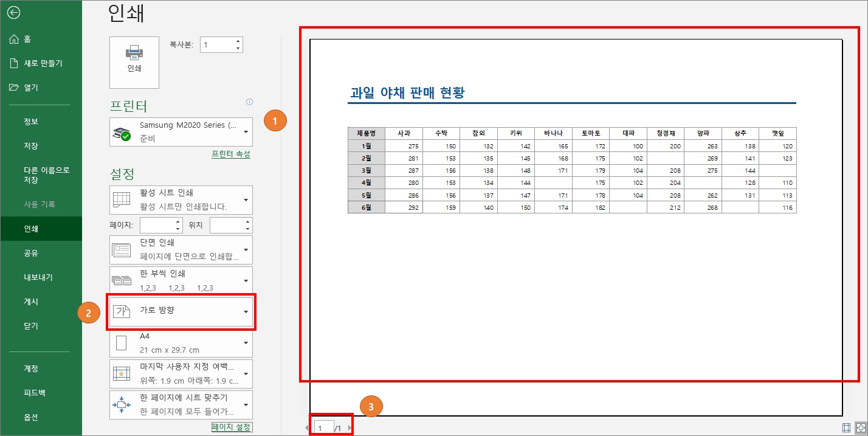Click the 복사본 copies number field
The image size is (868, 436).
(217, 45)
